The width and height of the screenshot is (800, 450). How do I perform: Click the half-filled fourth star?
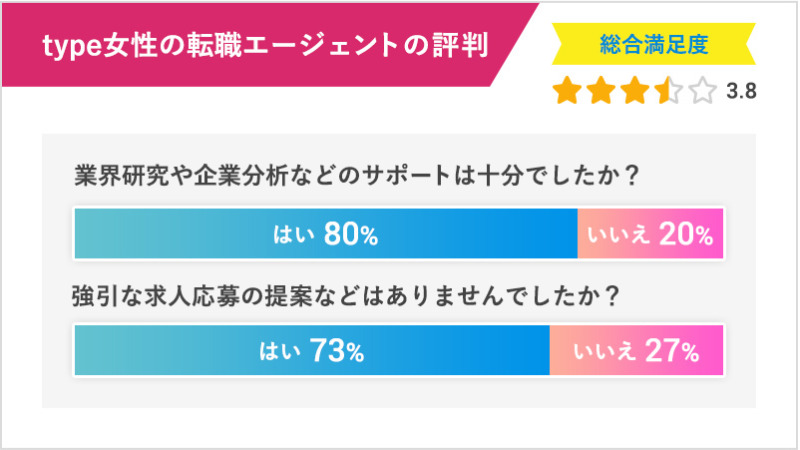[669, 90]
